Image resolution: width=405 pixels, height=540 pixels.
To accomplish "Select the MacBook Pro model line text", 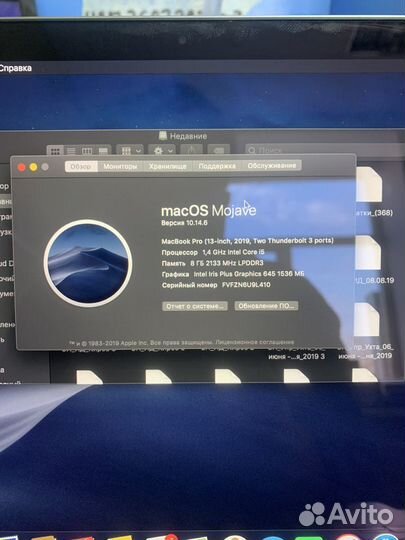I will 247,241.
